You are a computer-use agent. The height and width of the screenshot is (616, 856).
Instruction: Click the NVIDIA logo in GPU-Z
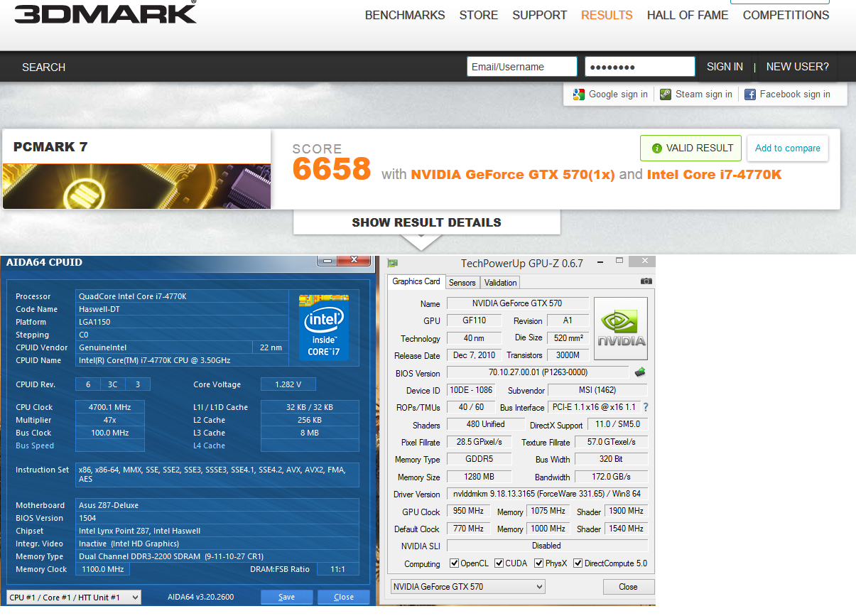[x=621, y=329]
